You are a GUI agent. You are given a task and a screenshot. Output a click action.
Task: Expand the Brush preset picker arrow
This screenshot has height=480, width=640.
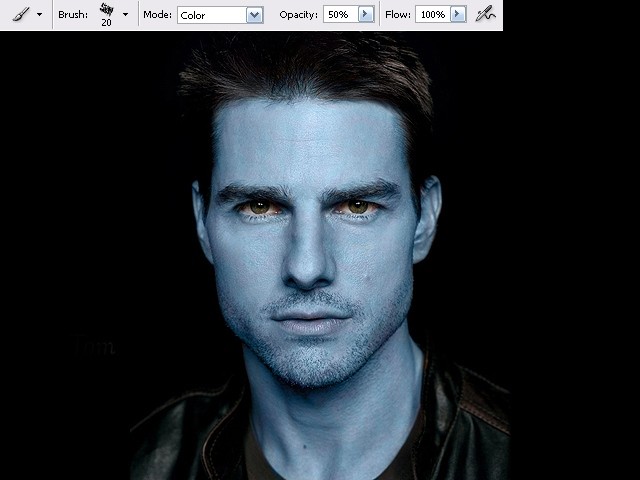coord(125,15)
